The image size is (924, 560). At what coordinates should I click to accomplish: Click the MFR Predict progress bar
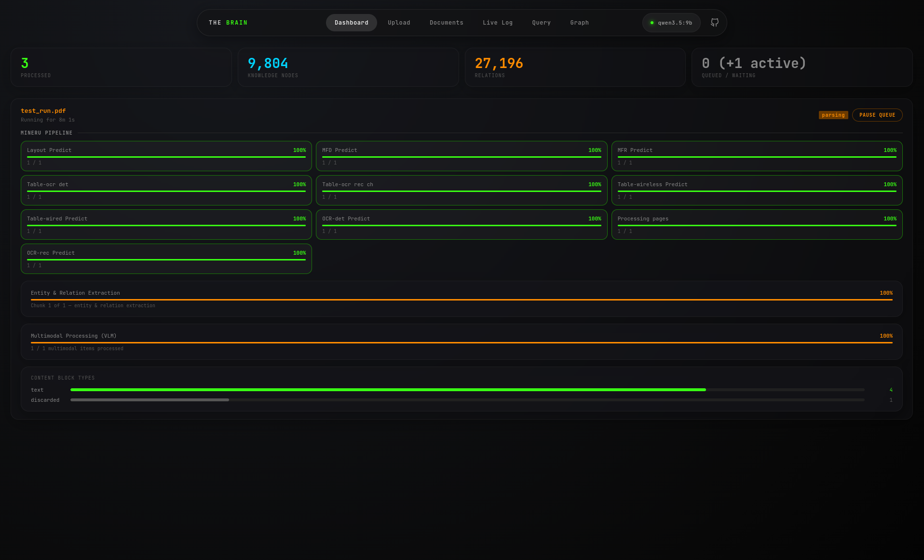click(x=757, y=157)
